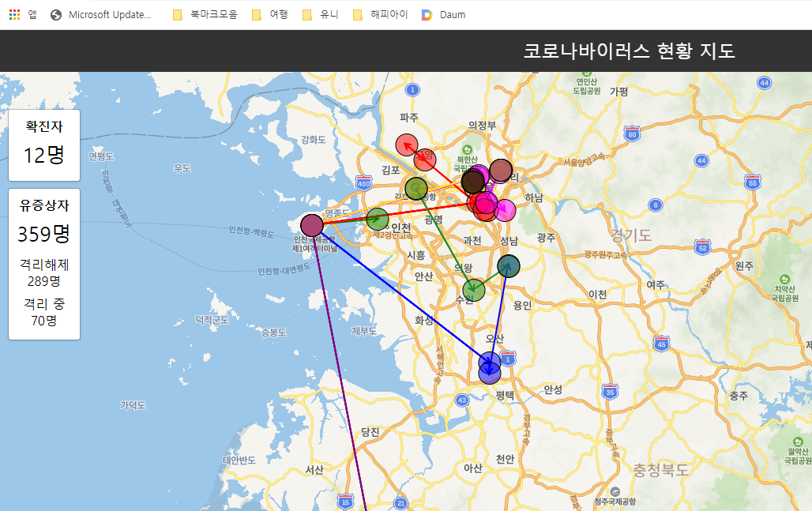
Task: Click the purple marker at Incheon Airport
Action: [x=312, y=225]
